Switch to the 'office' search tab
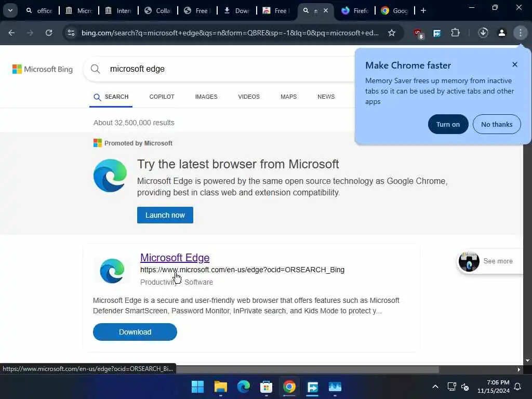532x399 pixels. (x=39, y=10)
